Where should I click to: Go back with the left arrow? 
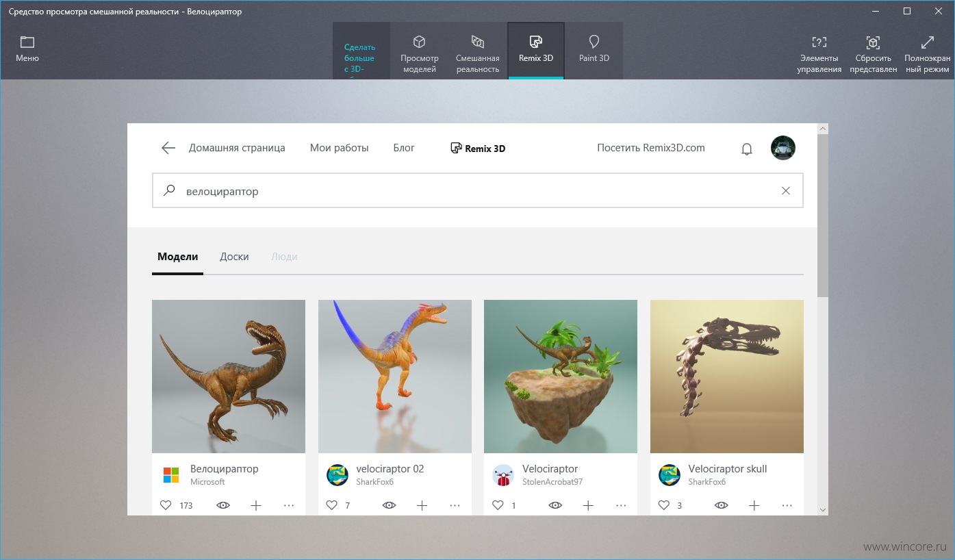(168, 148)
